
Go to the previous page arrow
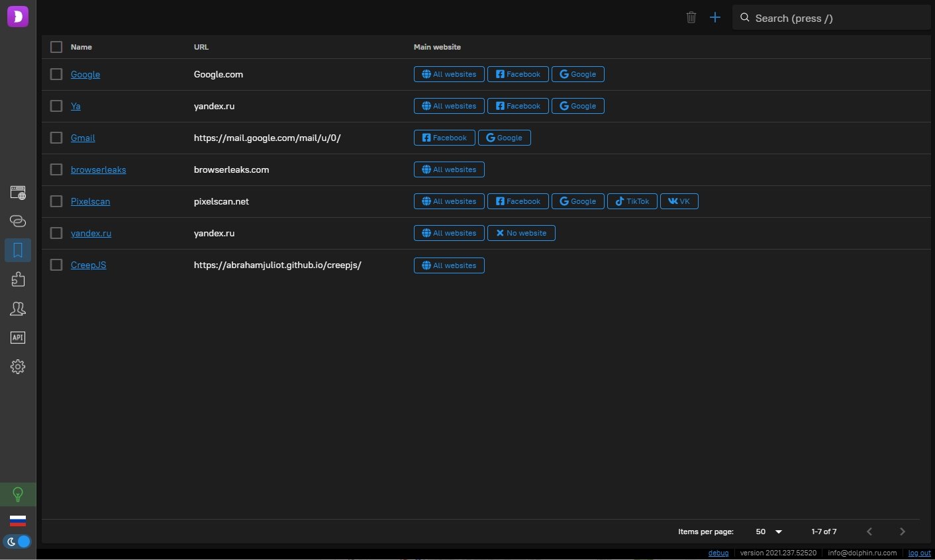869,532
